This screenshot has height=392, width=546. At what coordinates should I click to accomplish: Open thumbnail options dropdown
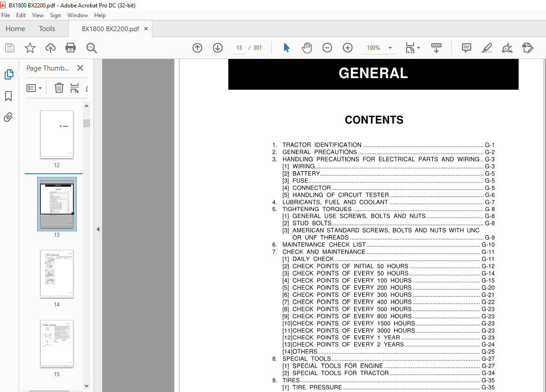[x=34, y=88]
